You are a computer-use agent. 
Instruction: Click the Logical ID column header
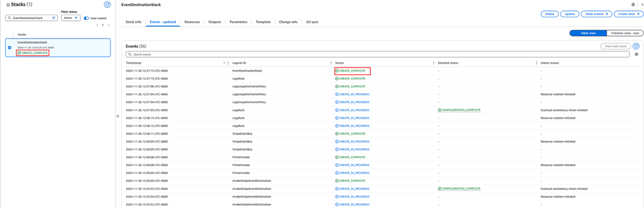click(x=239, y=63)
